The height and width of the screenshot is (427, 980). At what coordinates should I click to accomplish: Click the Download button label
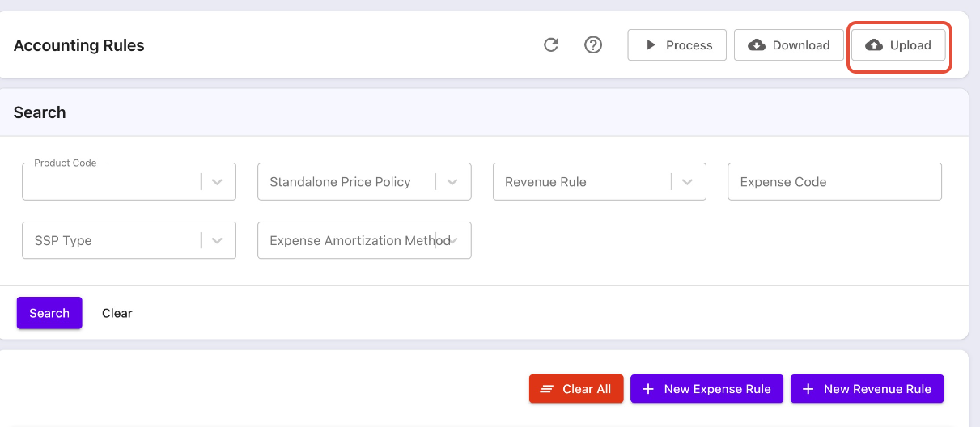(x=801, y=45)
